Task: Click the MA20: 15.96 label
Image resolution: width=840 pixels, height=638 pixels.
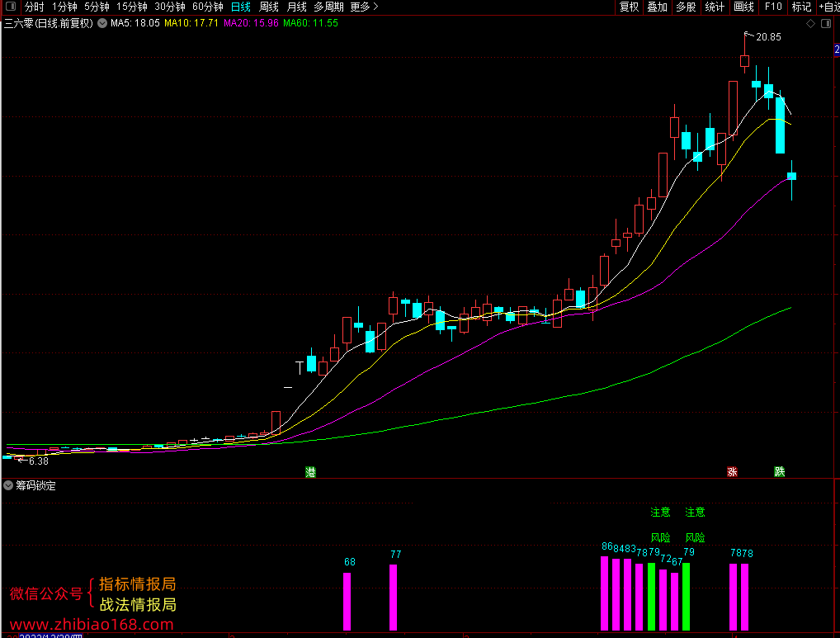Action: point(251,23)
